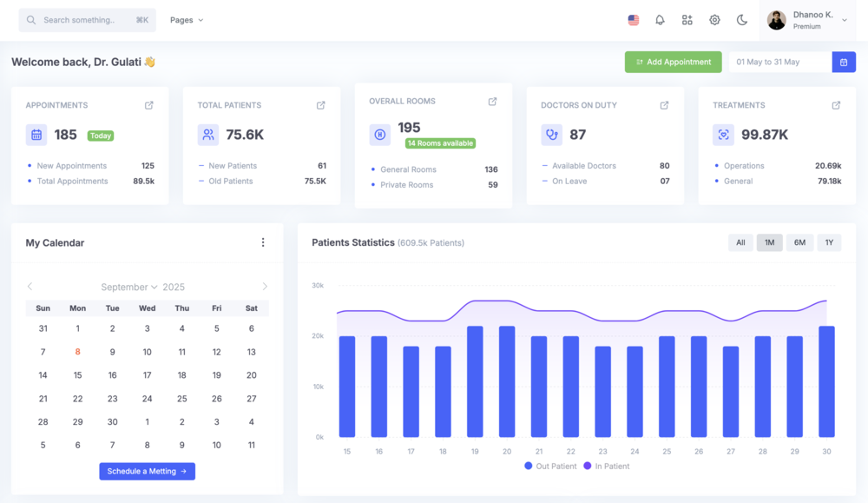868x503 pixels.
Task: Expand the September month selector
Action: 129,287
